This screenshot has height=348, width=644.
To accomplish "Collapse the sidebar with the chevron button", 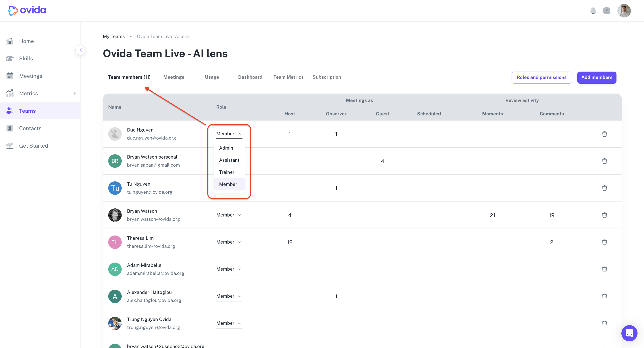I will click(80, 50).
